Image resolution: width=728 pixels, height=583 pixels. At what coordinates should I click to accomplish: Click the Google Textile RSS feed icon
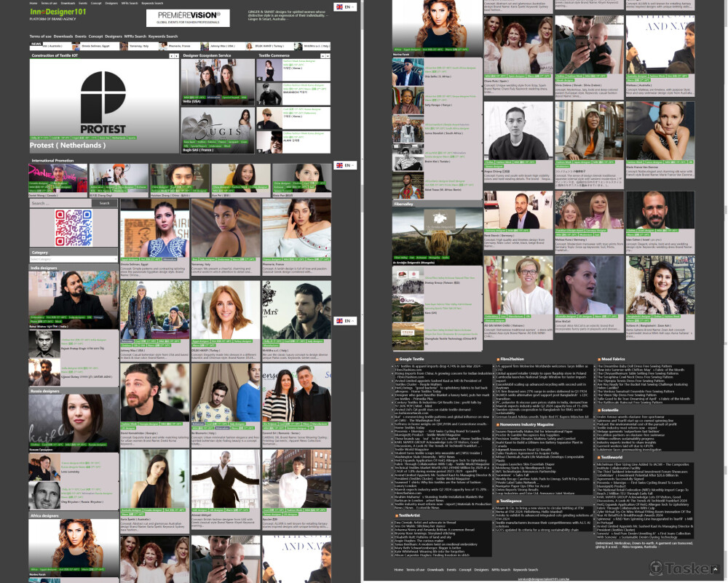(x=397, y=359)
